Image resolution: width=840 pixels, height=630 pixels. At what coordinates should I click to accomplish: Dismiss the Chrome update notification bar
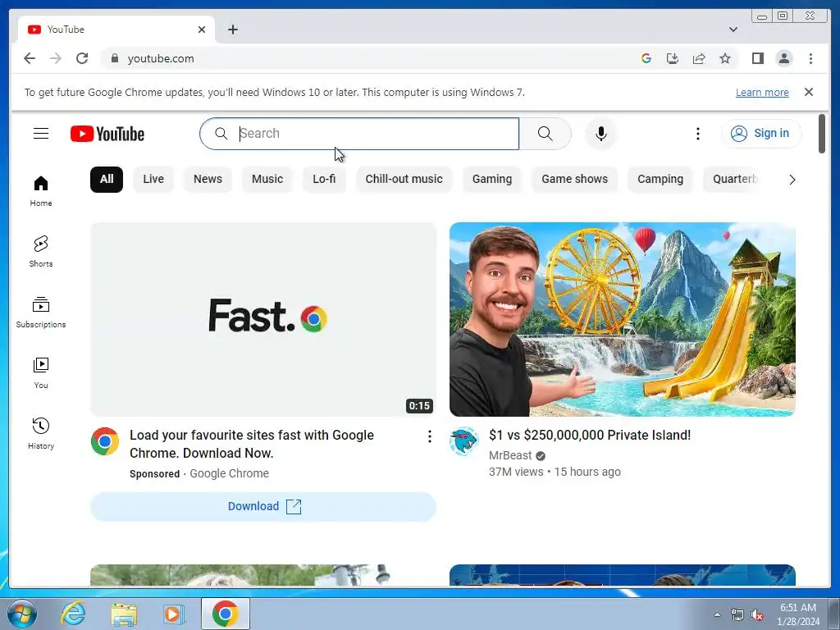pos(808,92)
